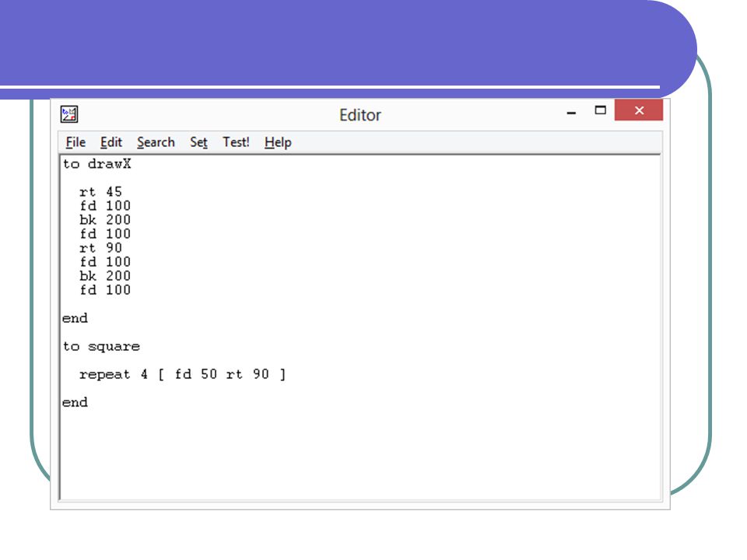747x560 pixels.
Task: Click the 'end' line after square procedure
Action: coord(75,402)
